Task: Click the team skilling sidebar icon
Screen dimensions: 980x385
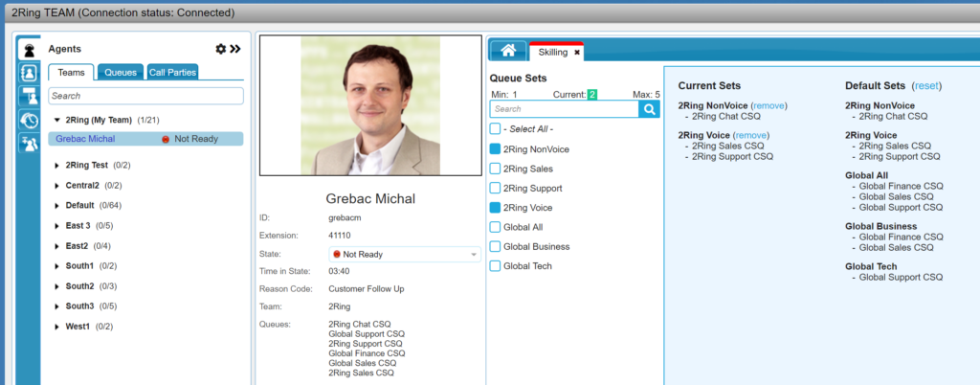Action: click(29, 144)
